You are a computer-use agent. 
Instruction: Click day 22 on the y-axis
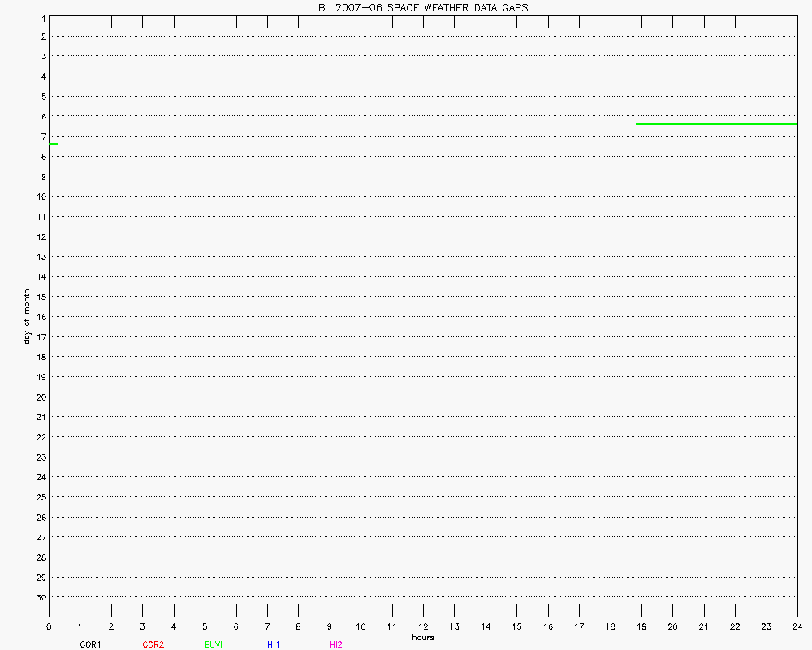(39, 437)
